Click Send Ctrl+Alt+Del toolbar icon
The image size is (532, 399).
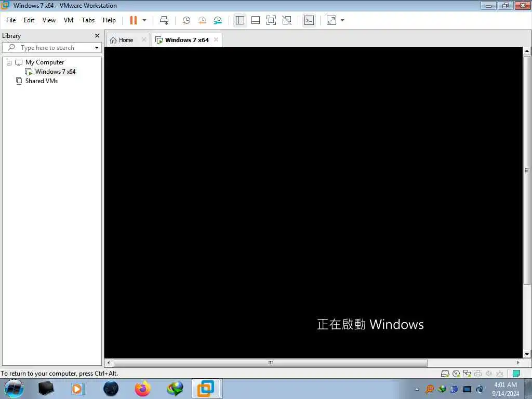164,20
